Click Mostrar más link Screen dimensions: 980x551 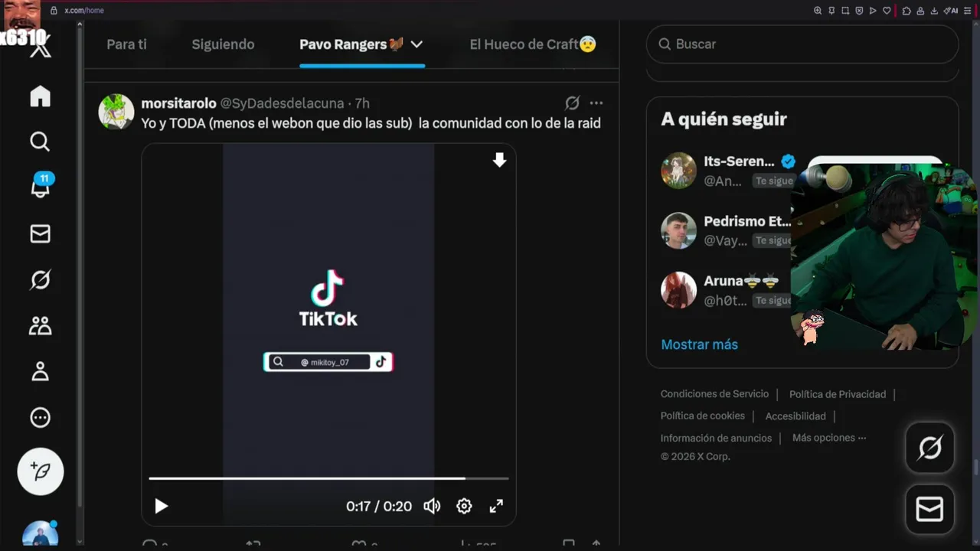tap(699, 344)
